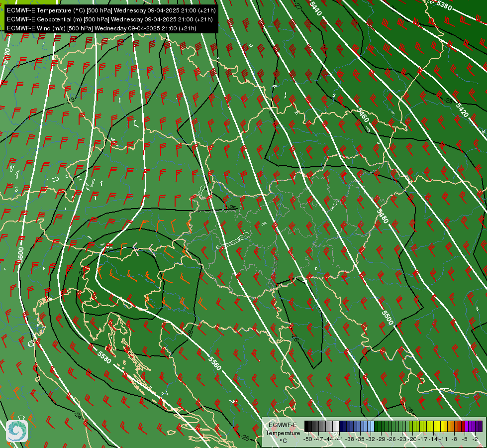
Task: Click the 5460 geopotential contour label
Action: [x=363, y=115]
